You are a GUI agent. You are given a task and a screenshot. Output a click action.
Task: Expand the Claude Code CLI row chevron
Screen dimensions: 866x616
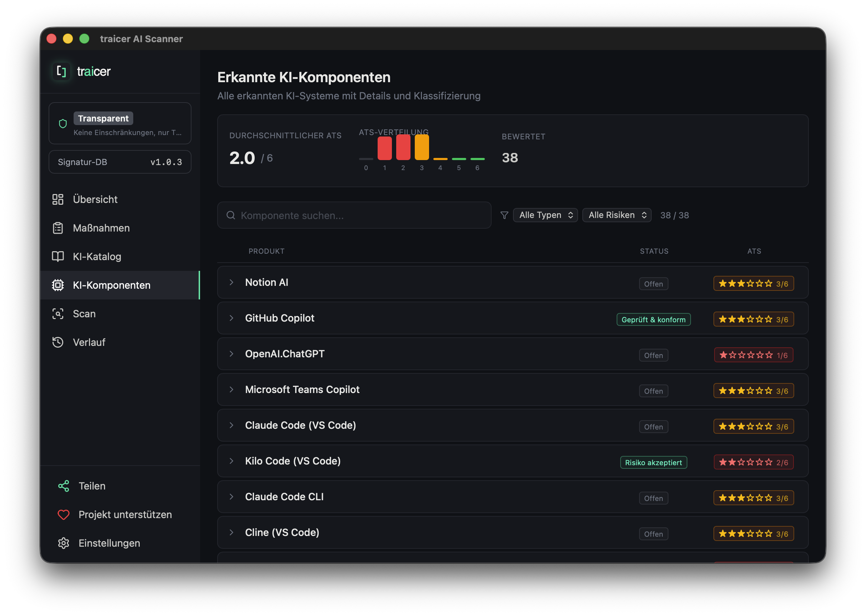231,497
